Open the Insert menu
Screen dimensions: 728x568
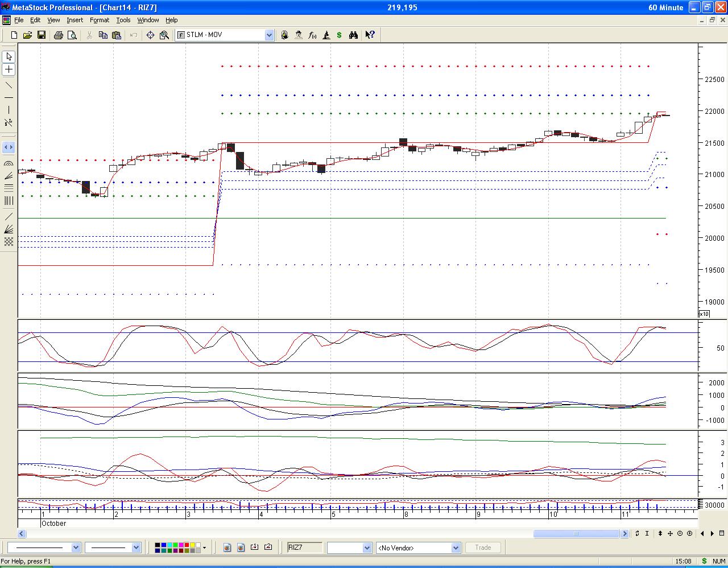pos(75,20)
